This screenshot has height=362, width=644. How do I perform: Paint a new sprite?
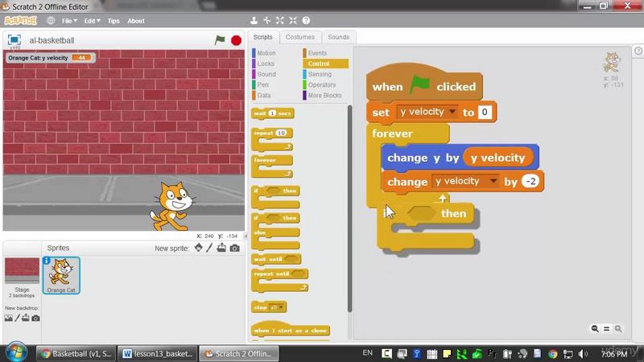coord(209,248)
